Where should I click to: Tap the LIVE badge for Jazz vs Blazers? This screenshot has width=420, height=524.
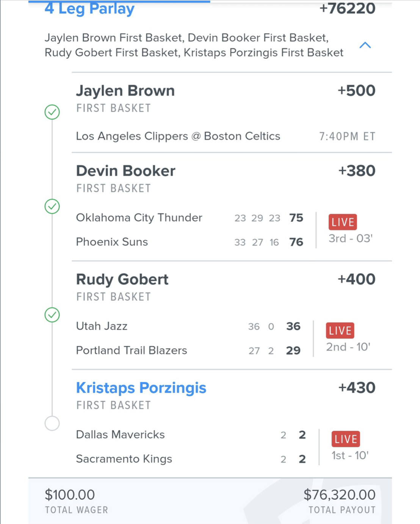point(340,331)
